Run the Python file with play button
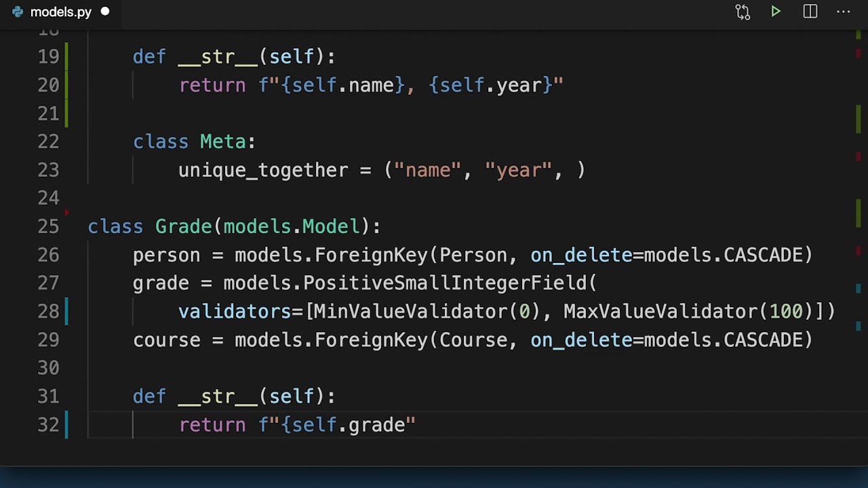Screen dimensions: 868x488 coord(776,12)
